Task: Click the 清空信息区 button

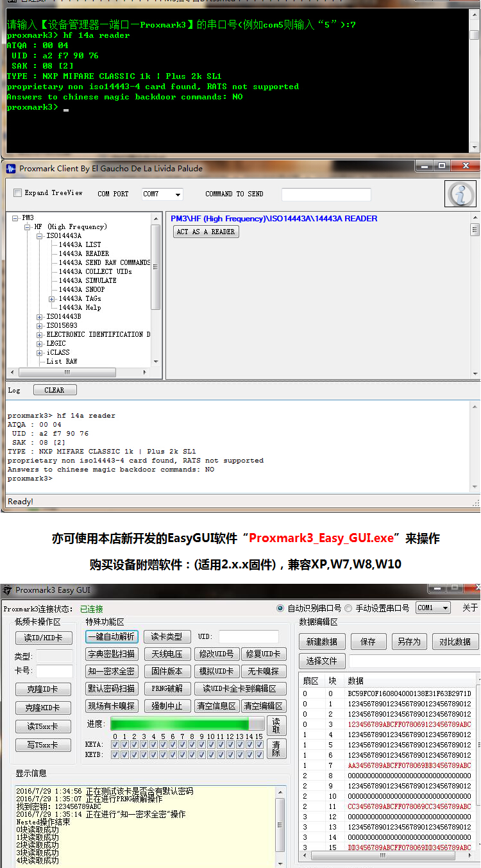Action: coord(216,706)
